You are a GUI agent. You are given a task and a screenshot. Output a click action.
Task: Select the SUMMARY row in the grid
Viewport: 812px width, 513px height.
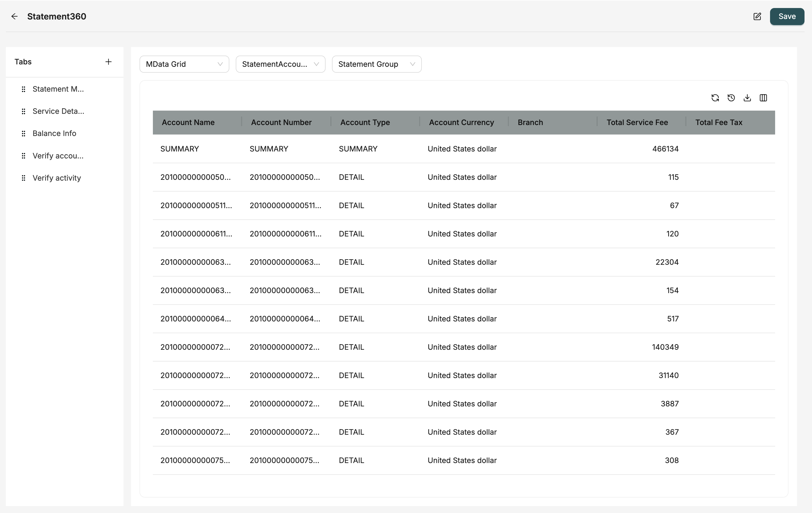tap(463, 149)
